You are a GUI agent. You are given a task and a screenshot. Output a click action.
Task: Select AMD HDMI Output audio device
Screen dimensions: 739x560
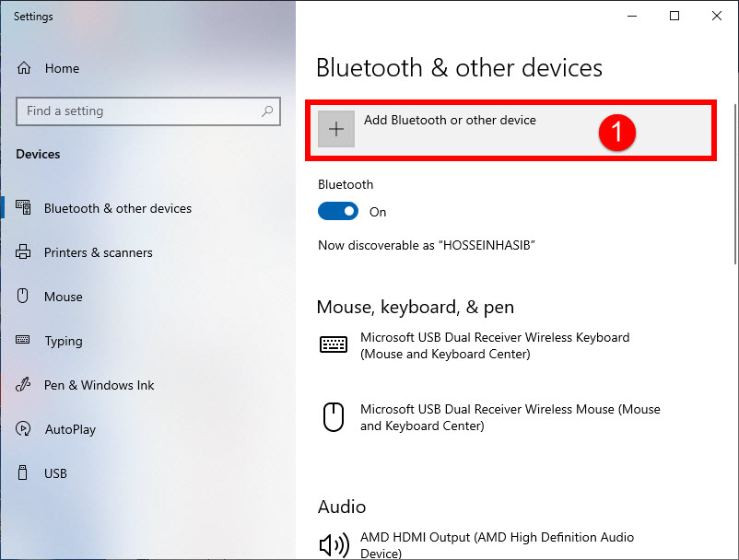click(x=495, y=544)
